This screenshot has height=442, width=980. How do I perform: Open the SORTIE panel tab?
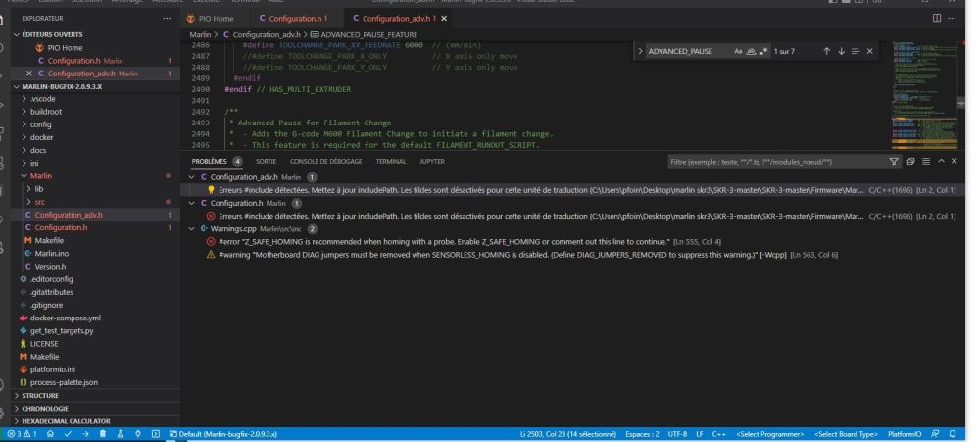coord(266,162)
